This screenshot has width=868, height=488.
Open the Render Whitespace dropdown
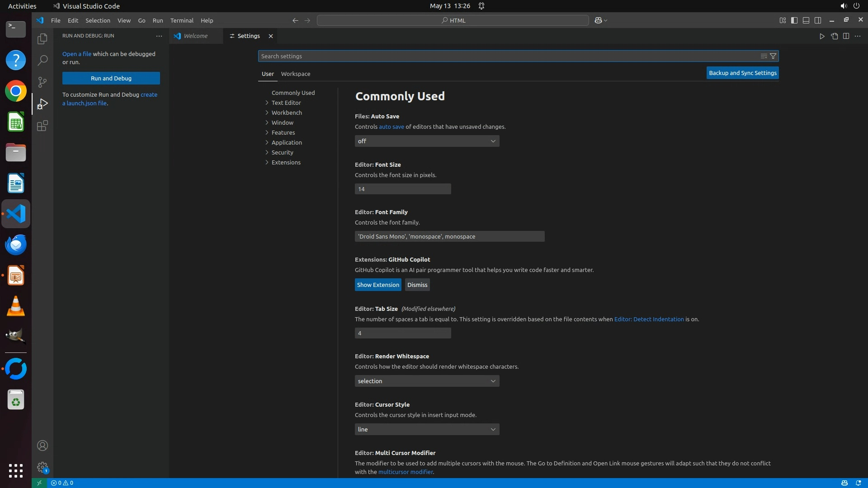427,381
